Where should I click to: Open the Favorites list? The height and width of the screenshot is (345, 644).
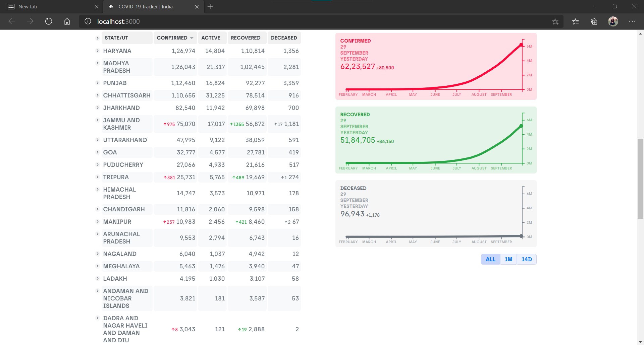pos(576,21)
